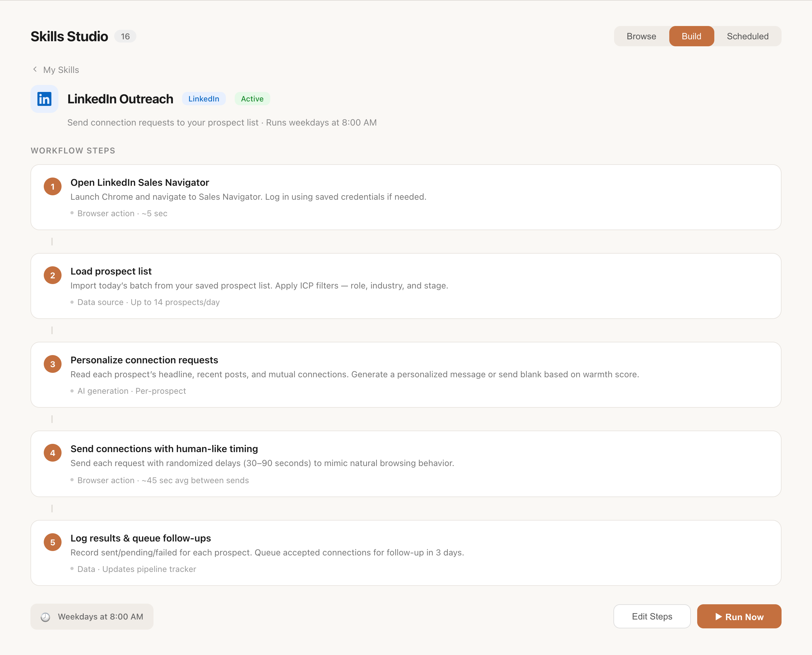Expand the Log results & queue follow-ups card
Screen dimensions: 812x655
405,553
